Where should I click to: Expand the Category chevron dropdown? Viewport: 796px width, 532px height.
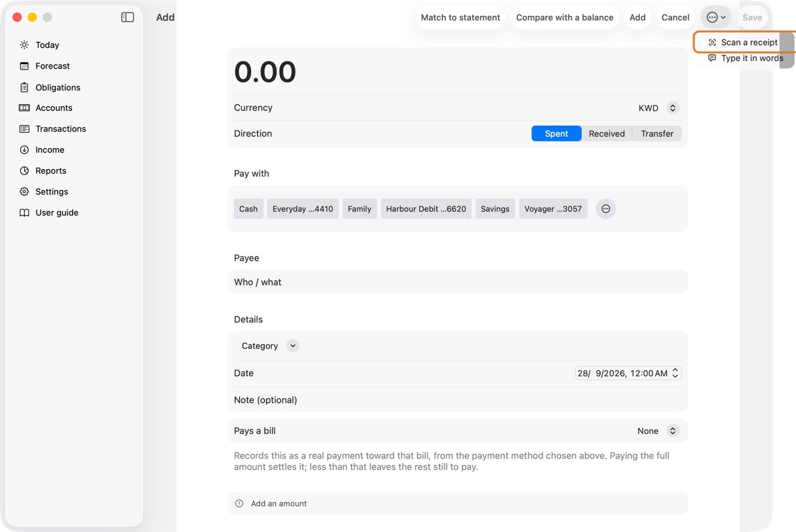[293, 346]
